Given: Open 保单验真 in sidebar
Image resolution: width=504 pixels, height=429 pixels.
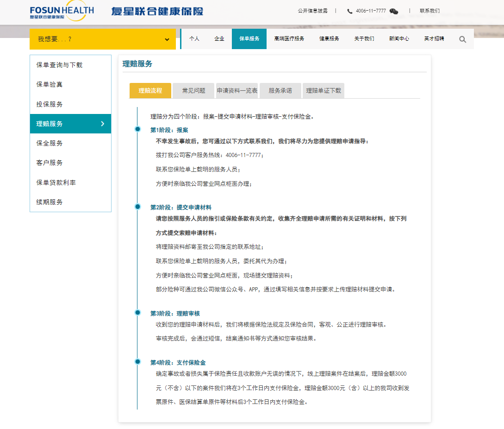Looking at the screenshot, I should (x=70, y=84).
